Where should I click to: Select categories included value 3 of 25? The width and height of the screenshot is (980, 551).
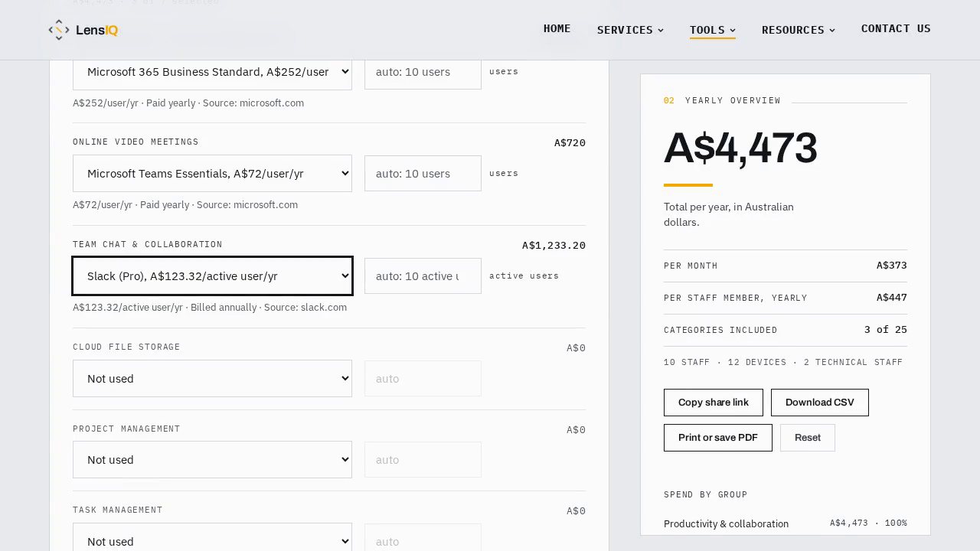(886, 330)
